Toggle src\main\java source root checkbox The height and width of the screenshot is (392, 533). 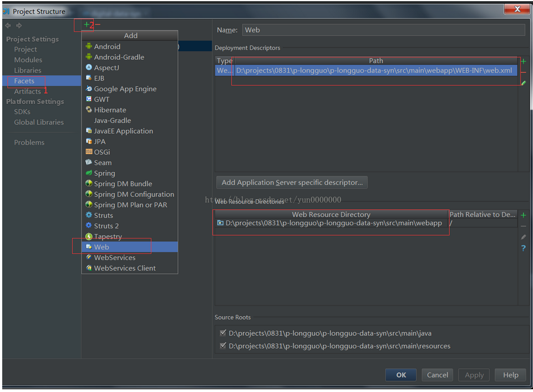click(x=223, y=333)
